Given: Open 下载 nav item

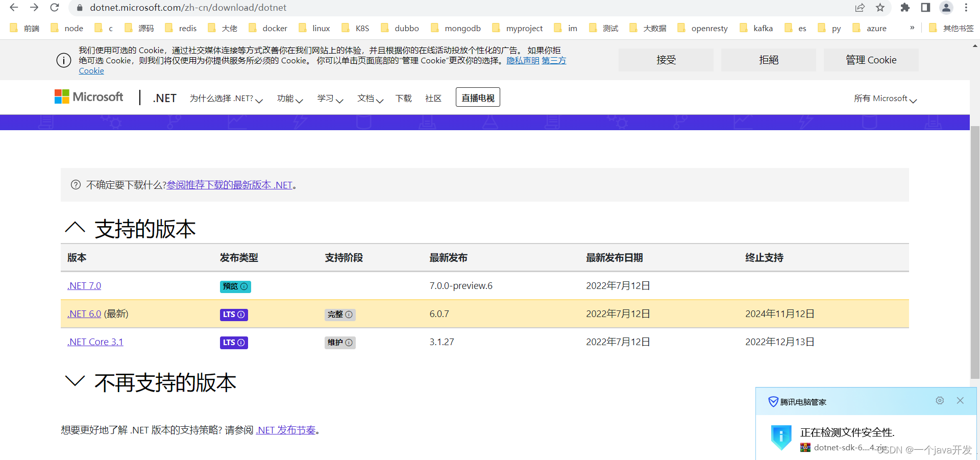Looking at the screenshot, I should [x=403, y=99].
